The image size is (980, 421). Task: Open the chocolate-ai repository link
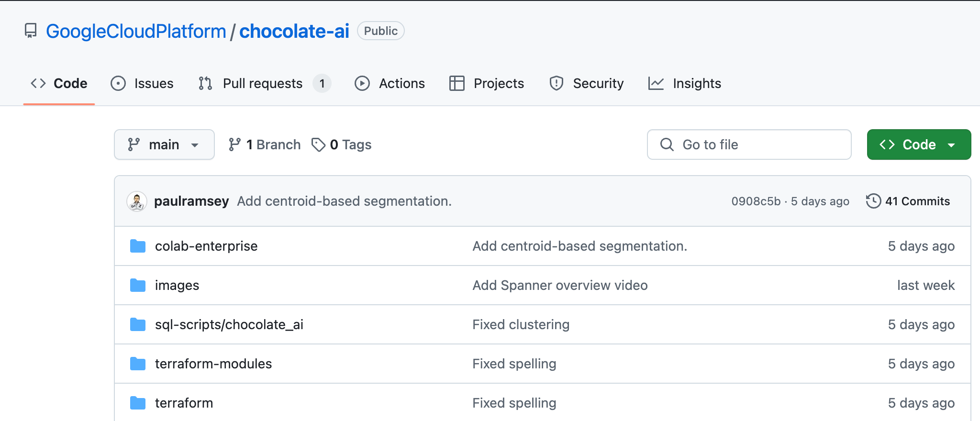(294, 31)
